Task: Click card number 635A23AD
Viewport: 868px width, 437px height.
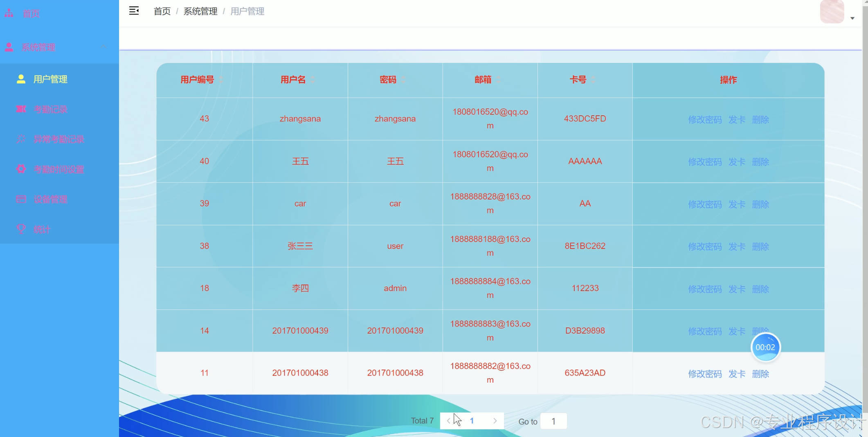Action: (585, 373)
